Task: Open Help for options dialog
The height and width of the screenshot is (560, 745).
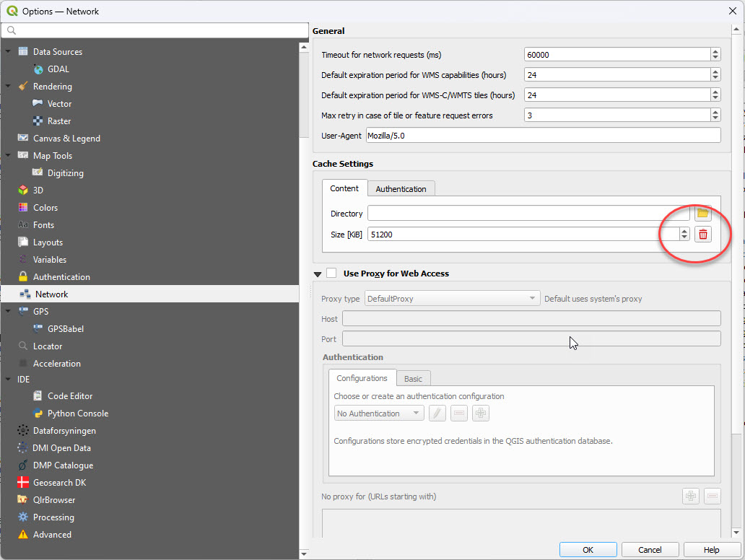Action: click(x=712, y=550)
